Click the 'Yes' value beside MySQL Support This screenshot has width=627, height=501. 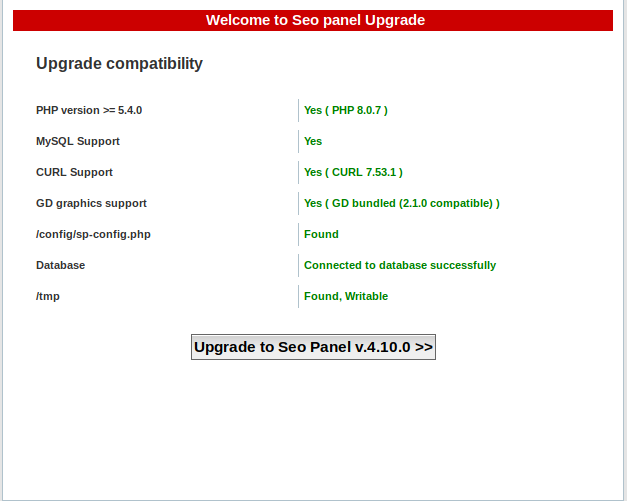click(x=313, y=142)
